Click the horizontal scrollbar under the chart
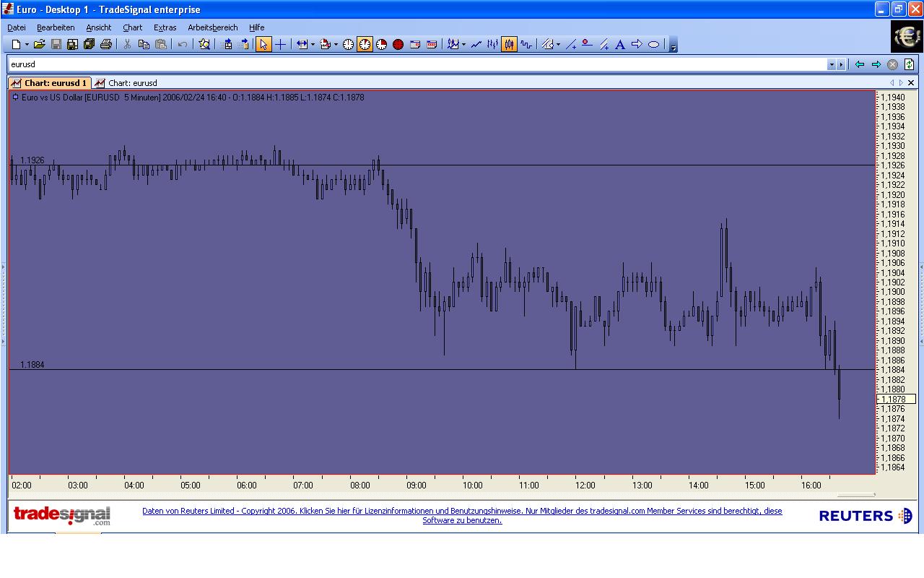 (855, 495)
